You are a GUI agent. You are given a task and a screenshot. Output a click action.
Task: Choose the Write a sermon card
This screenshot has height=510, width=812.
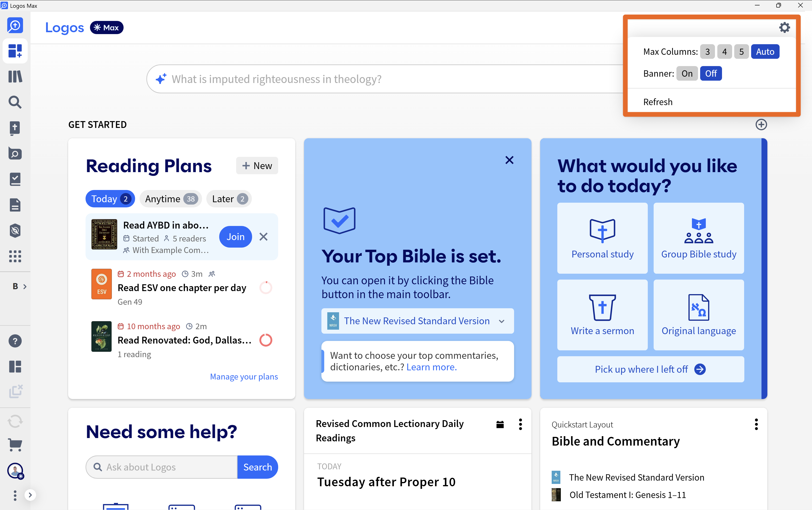(602, 315)
